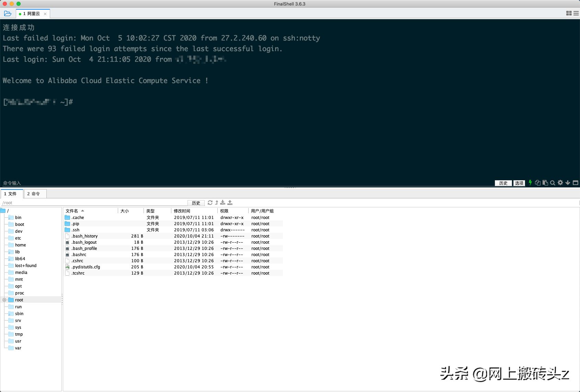Select the dev folder in tree

[19, 231]
